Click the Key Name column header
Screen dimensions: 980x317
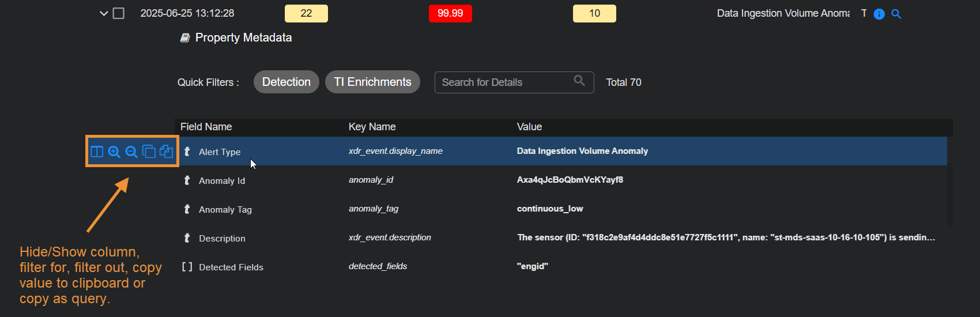(372, 127)
